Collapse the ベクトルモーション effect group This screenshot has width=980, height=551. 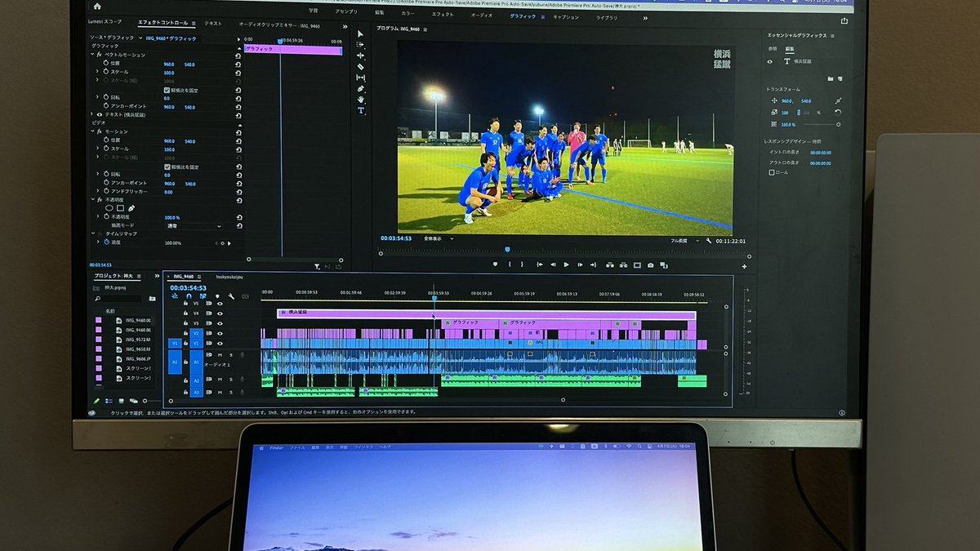point(93,55)
